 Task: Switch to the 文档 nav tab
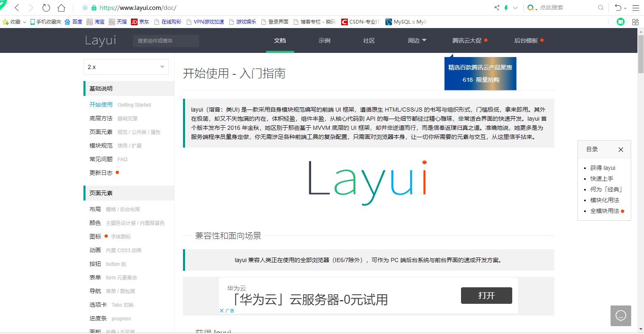[280, 41]
